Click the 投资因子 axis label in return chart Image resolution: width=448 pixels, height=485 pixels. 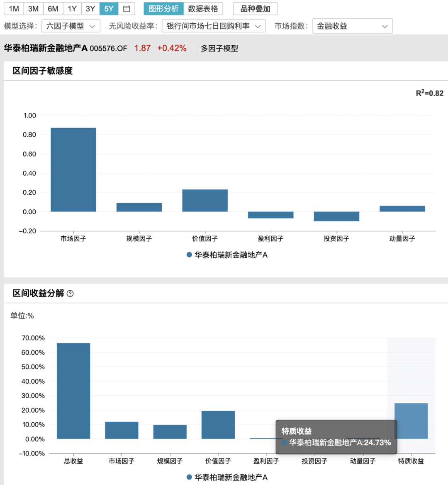(x=314, y=461)
